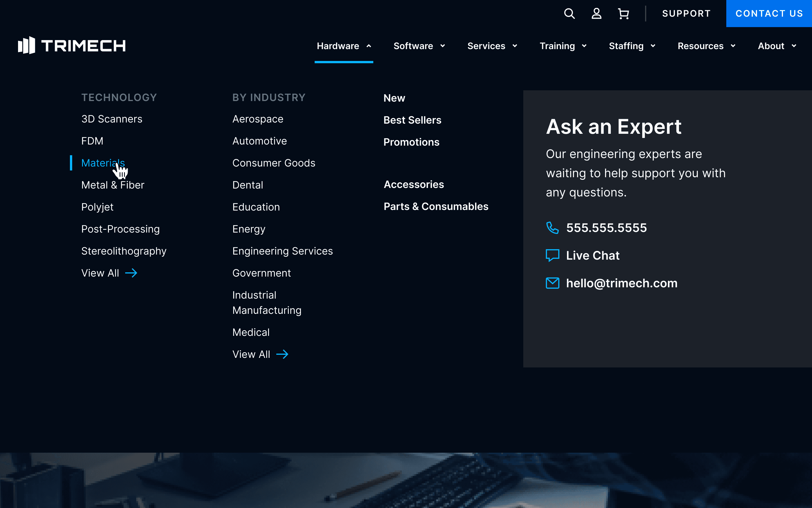This screenshot has width=812, height=508.
Task: Open the Services nav menu
Action: coord(486,46)
